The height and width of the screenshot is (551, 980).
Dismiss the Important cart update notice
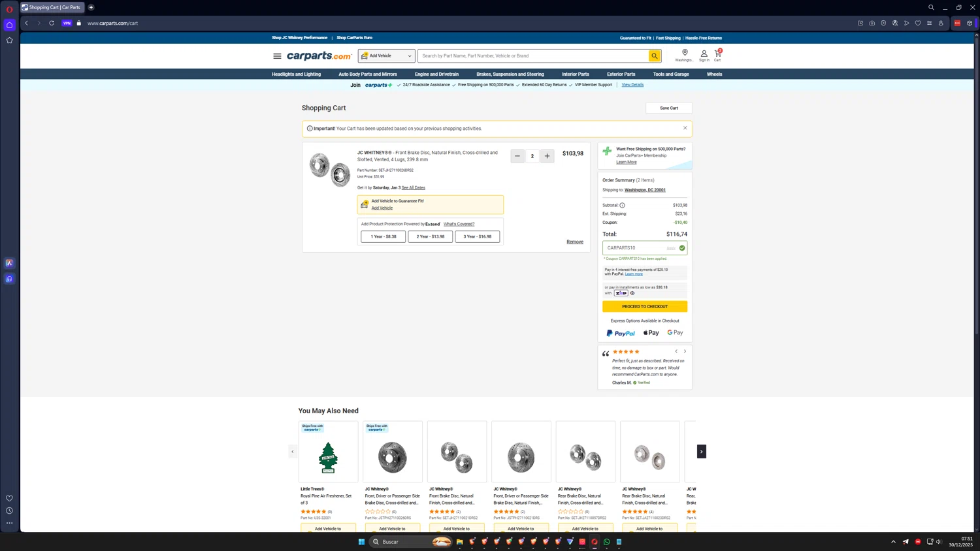coord(685,128)
